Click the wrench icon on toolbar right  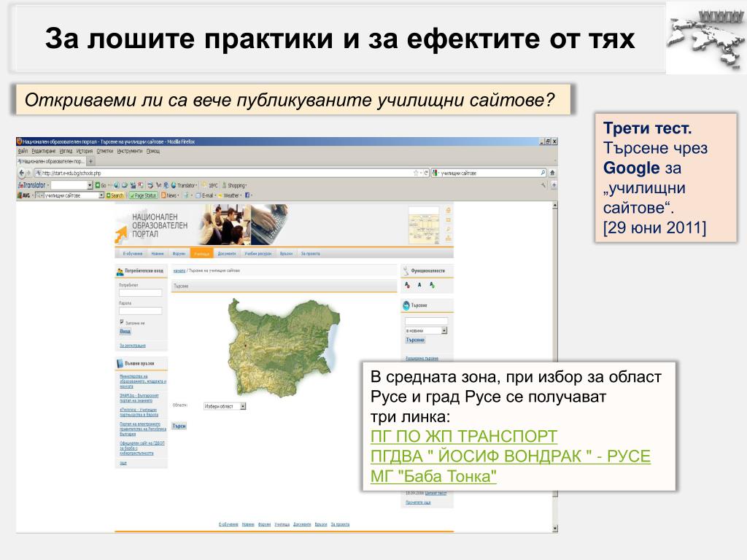pyautogui.click(x=543, y=185)
